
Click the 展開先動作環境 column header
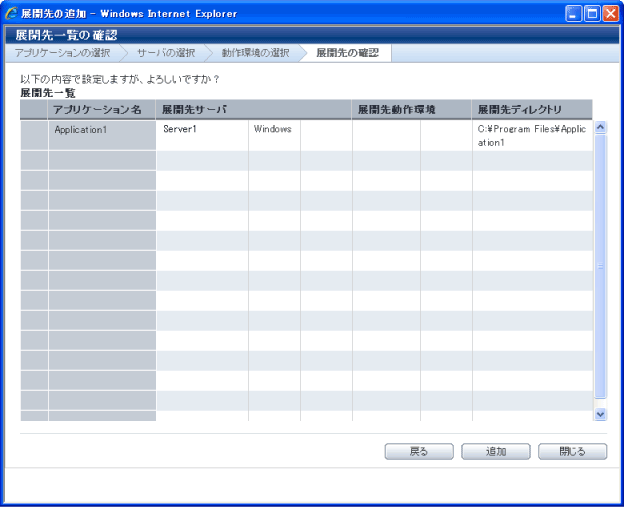click(x=411, y=109)
